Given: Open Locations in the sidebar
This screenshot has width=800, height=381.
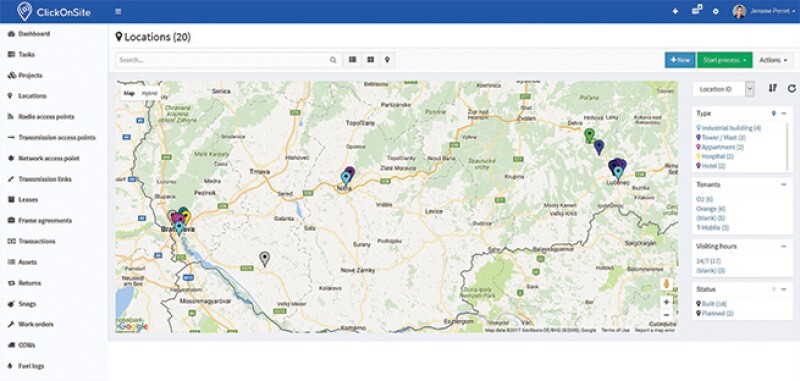Looking at the screenshot, I should [32, 96].
